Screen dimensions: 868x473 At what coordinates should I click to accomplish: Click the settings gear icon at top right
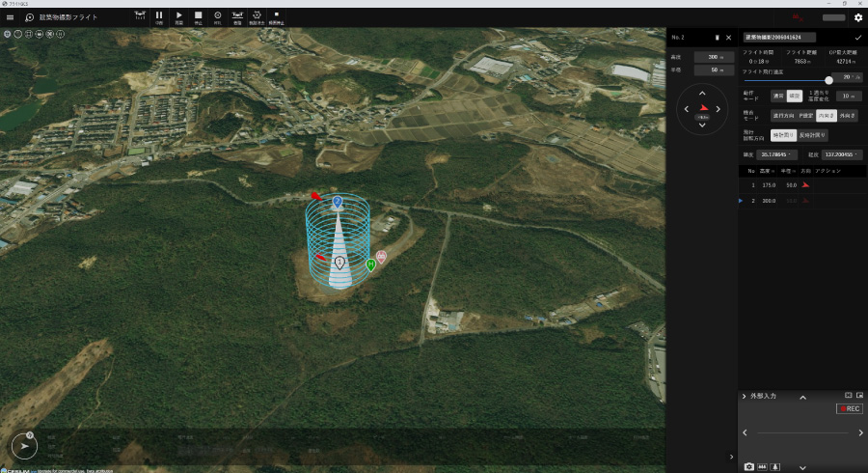[857, 17]
